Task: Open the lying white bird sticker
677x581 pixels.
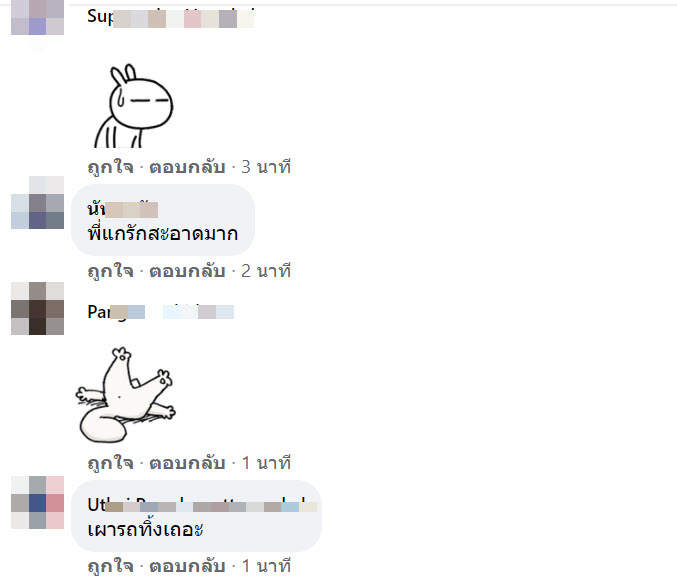Action: 126,395
